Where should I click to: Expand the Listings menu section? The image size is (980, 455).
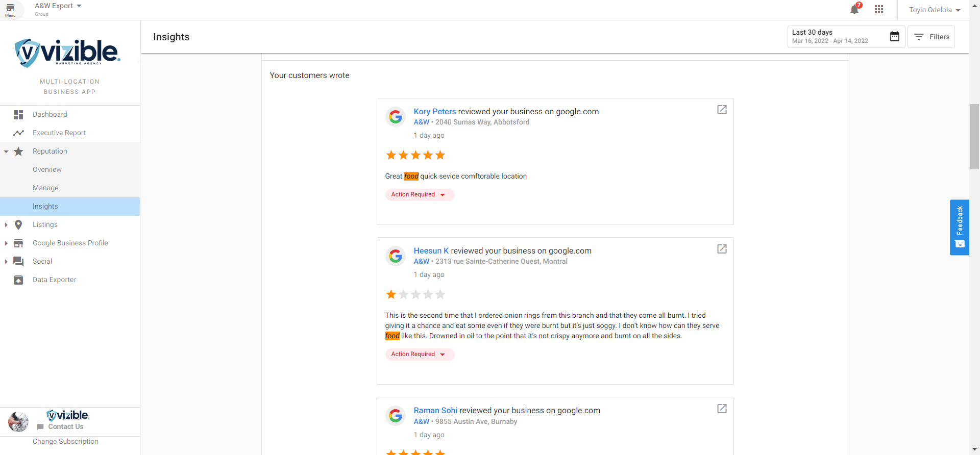click(x=45, y=224)
